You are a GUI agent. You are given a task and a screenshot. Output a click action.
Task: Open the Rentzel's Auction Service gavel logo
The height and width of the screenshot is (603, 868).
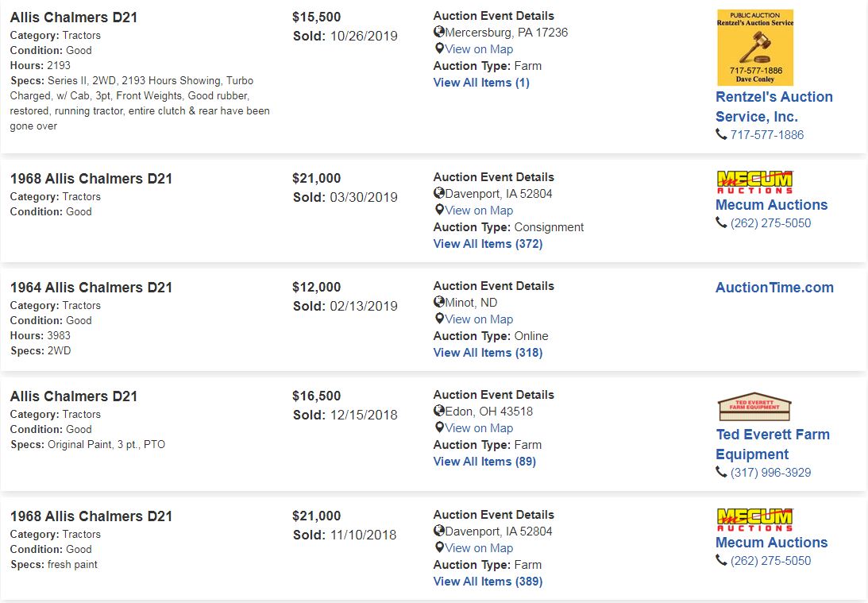click(755, 48)
